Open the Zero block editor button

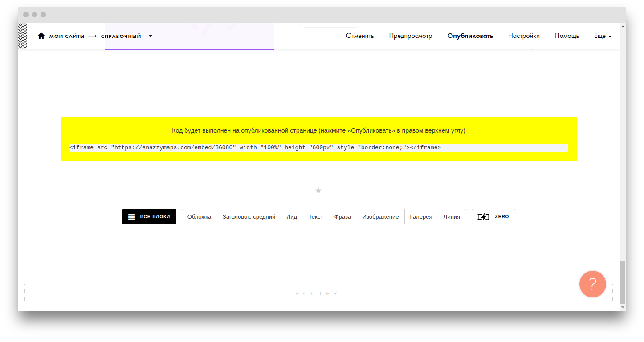[493, 217]
